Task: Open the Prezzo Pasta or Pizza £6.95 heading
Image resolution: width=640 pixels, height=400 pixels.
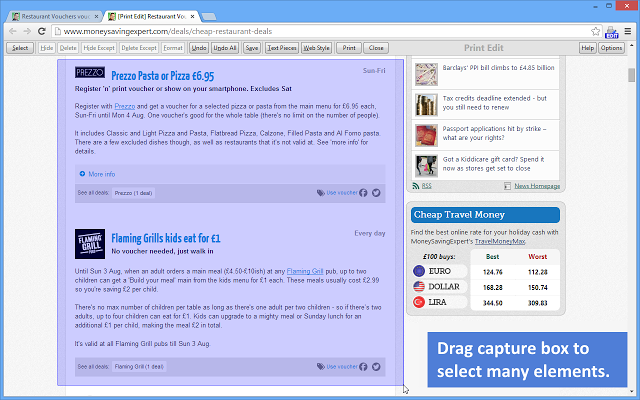Action: point(162,76)
